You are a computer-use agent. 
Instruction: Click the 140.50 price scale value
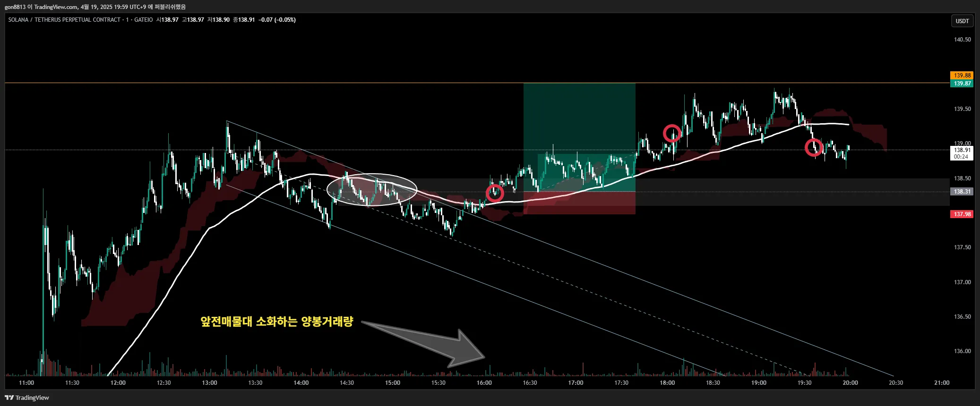tap(962, 40)
